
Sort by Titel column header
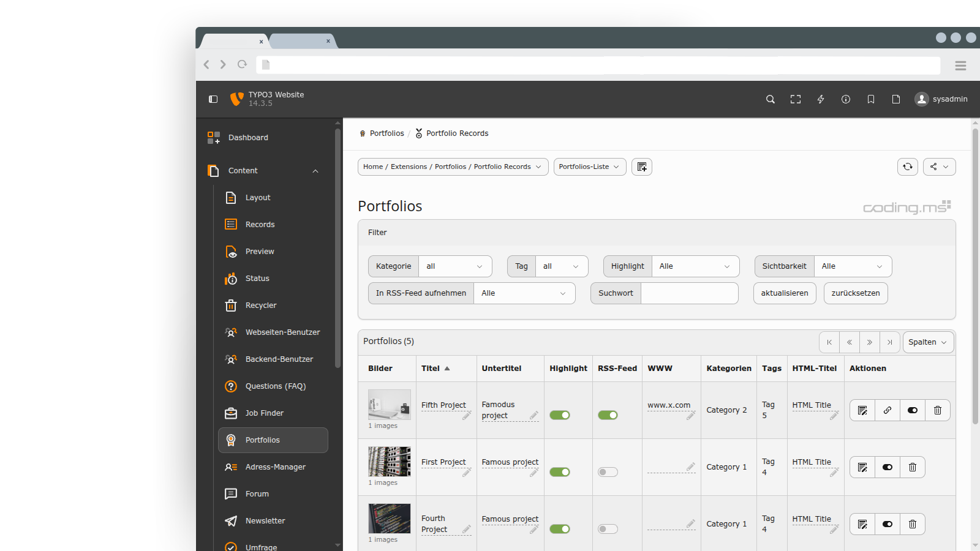[x=435, y=369]
